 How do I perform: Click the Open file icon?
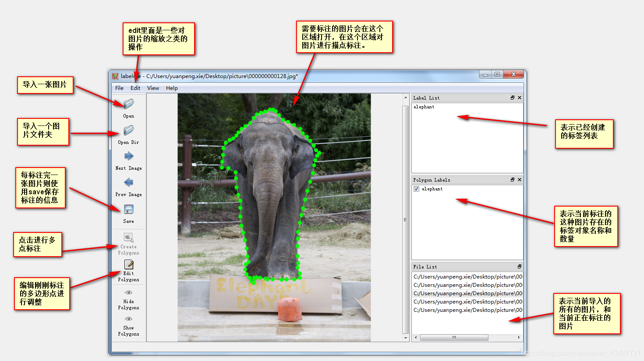click(x=128, y=104)
